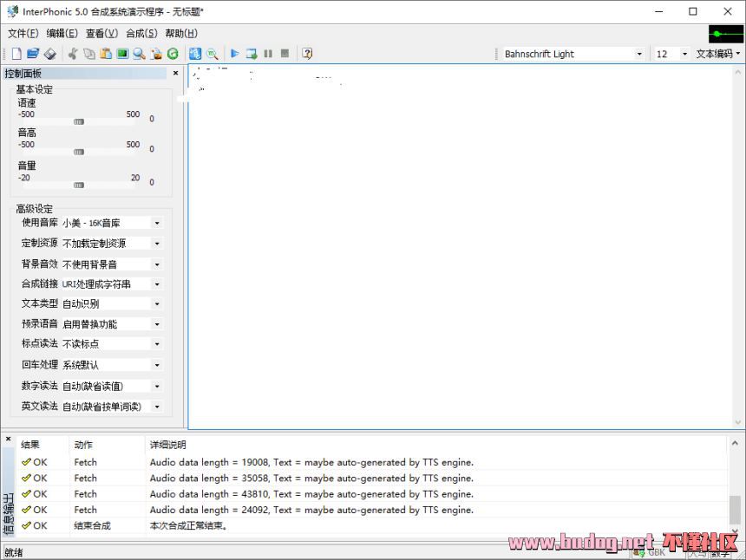The image size is (746, 560).
Task: Click the Help question mark icon
Action: [307, 54]
